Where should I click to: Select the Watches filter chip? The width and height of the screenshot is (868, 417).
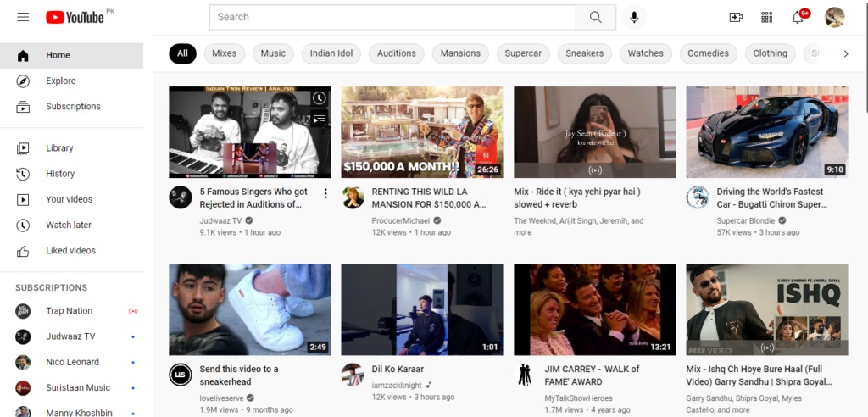[645, 53]
